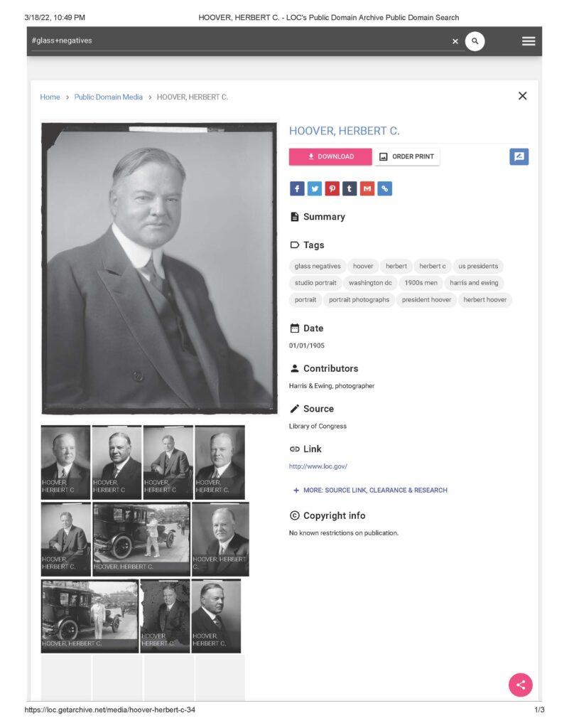This screenshot has width=569, height=728.
Task: Expand More: Source Link, Clearance & Research
Action: point(370,491)
